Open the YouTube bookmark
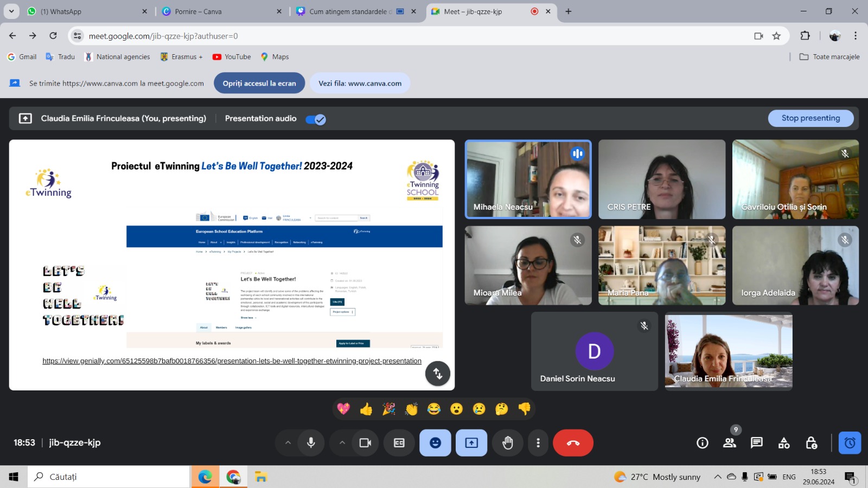 point(232,57)
